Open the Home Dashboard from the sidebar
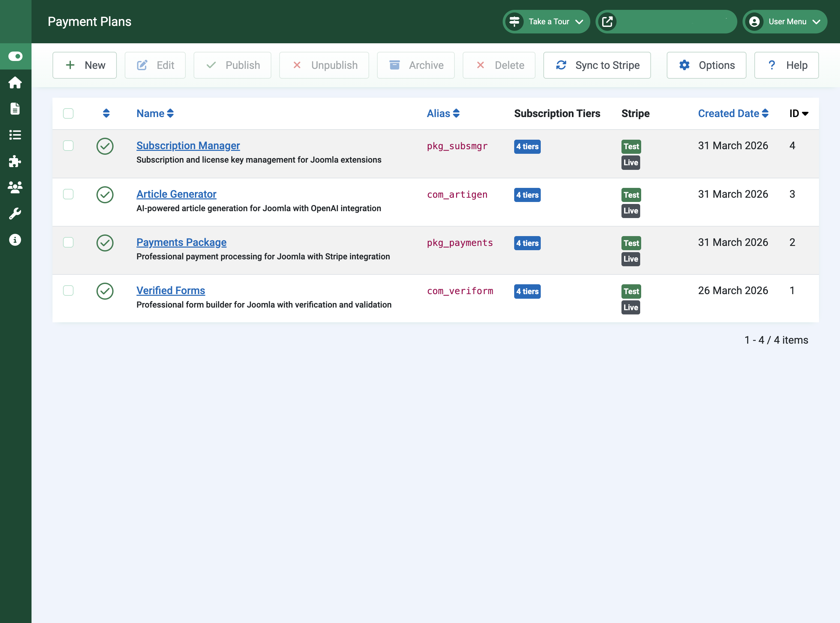 coord(15,83)
